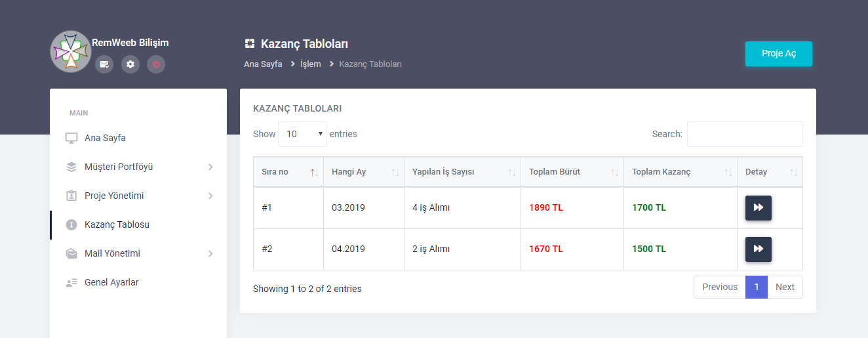Focus the table Search input field

click(x=745, y=134)
